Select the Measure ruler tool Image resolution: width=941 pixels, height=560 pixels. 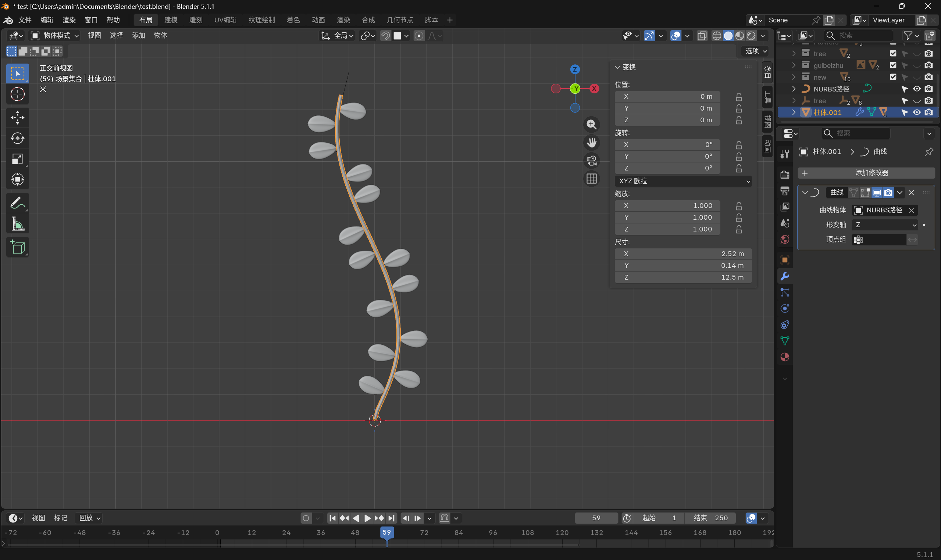pyautogui.click(x=17, y=224)
